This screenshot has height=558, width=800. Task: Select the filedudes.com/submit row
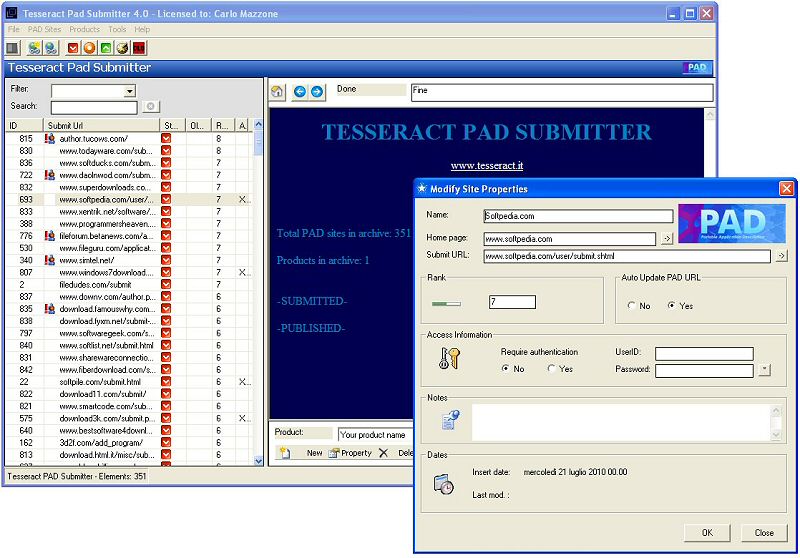point(129,284)
